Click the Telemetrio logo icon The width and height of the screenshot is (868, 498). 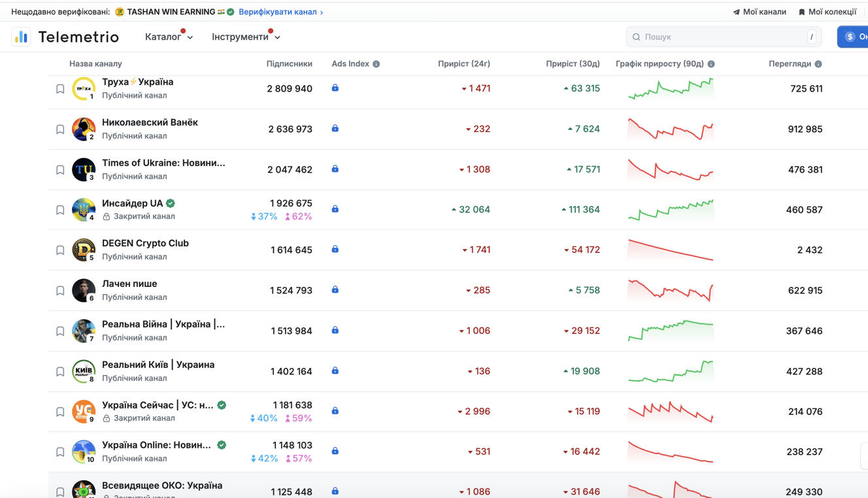[x=21, y=37]
